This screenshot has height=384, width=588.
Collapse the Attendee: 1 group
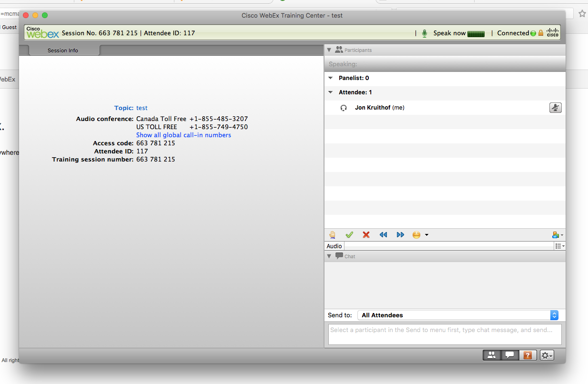tap(331, 92)
